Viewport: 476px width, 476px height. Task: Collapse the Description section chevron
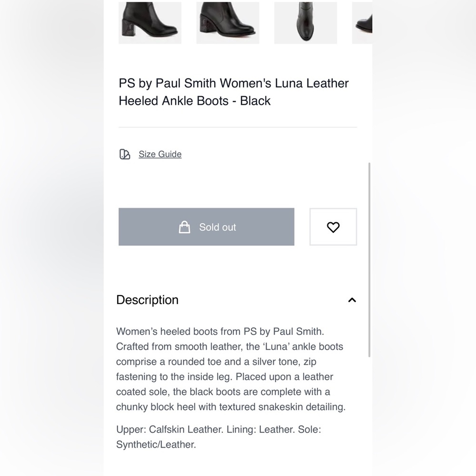pos(352,300)
